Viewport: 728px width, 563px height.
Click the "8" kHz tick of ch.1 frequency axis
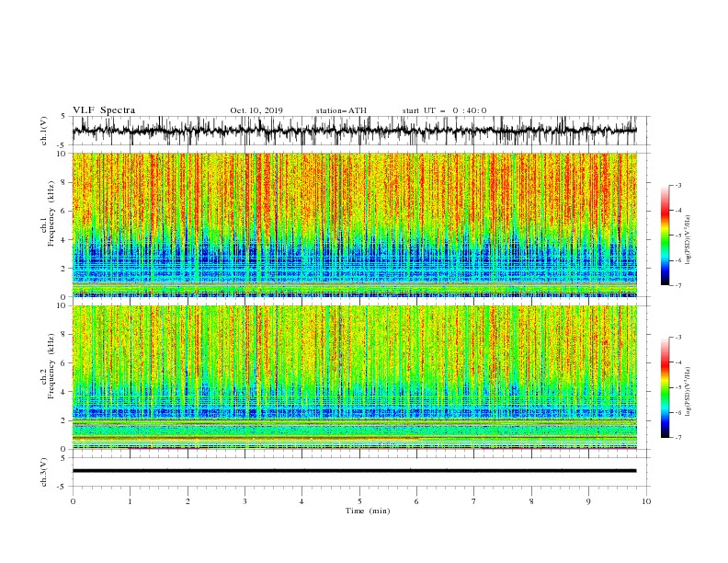click(63, 182)
